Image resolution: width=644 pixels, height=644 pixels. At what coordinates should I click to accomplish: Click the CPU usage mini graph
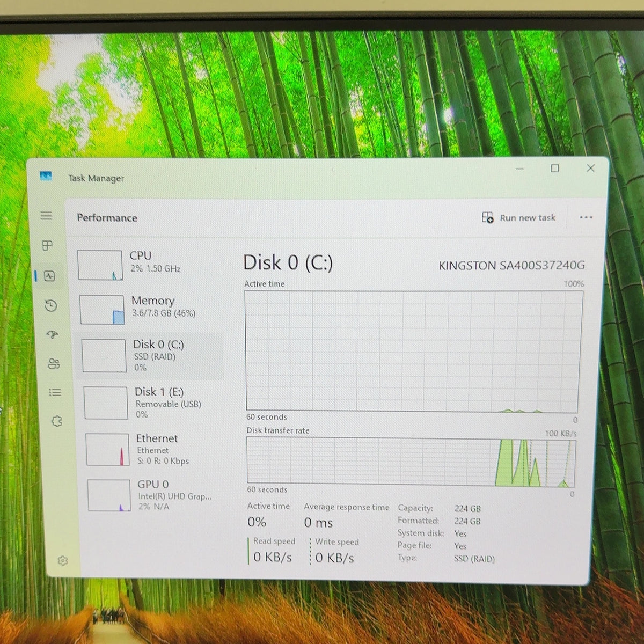click(100, 265)
